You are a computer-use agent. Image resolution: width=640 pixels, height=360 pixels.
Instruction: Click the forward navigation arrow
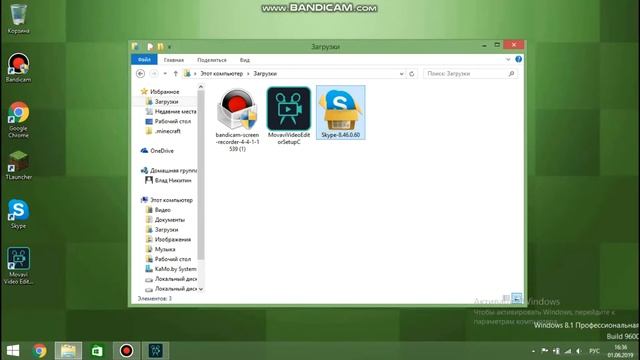point(154,73)
